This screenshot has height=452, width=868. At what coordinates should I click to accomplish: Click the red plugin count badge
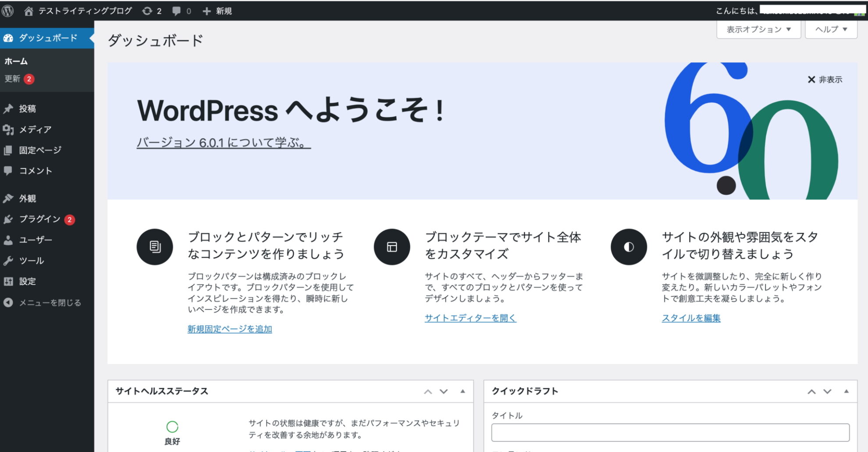[69, 219]
